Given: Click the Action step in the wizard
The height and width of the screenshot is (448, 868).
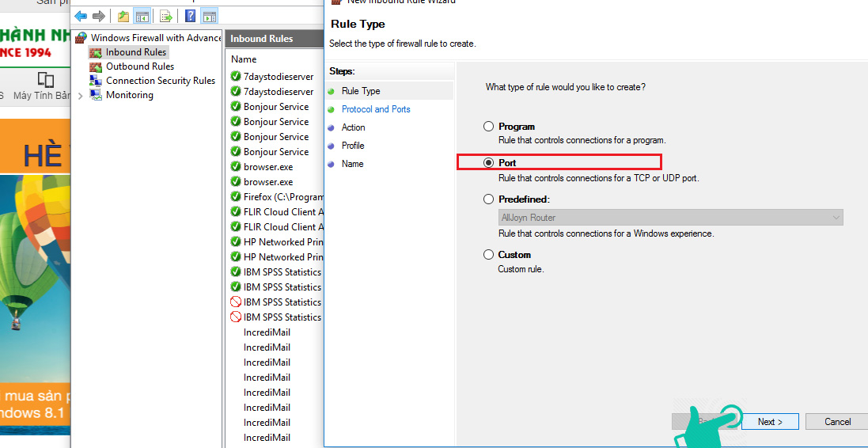Looking at the screenshot, I should [x=353, y=127].
